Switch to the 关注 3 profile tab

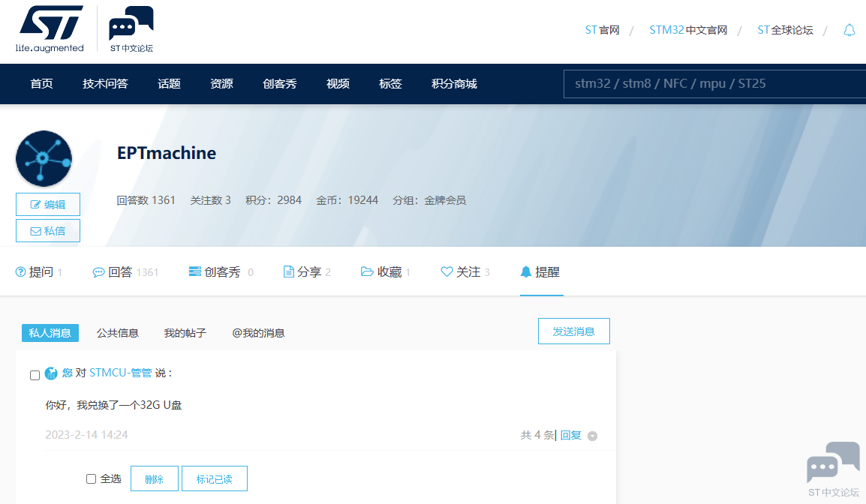coord(465,272)
